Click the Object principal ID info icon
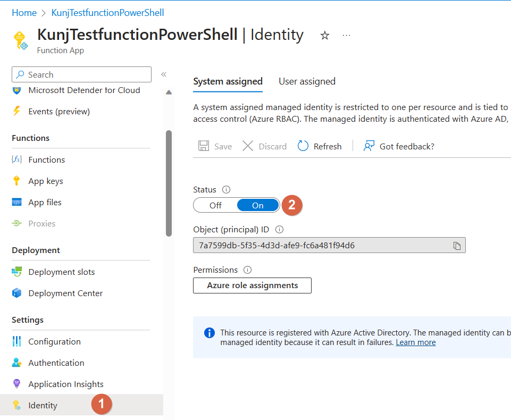Viewport: 511px width, 420px height. 279,230
